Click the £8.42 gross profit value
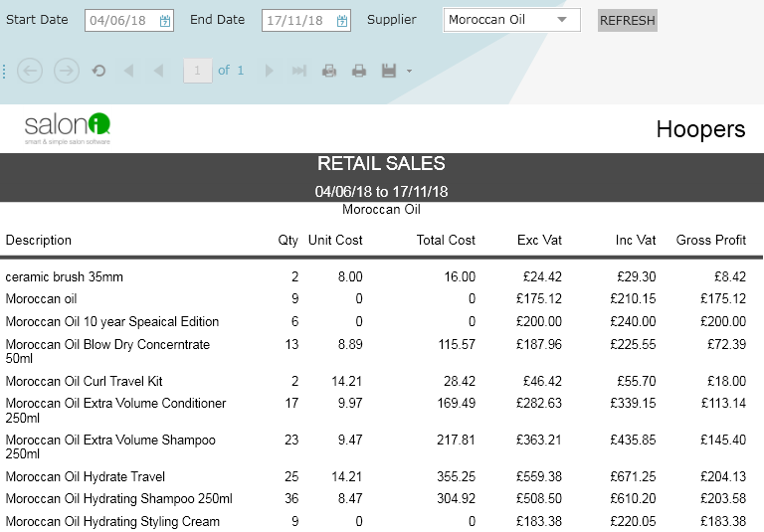The height and width of the screenshot is (532, 764). [730, 276]
